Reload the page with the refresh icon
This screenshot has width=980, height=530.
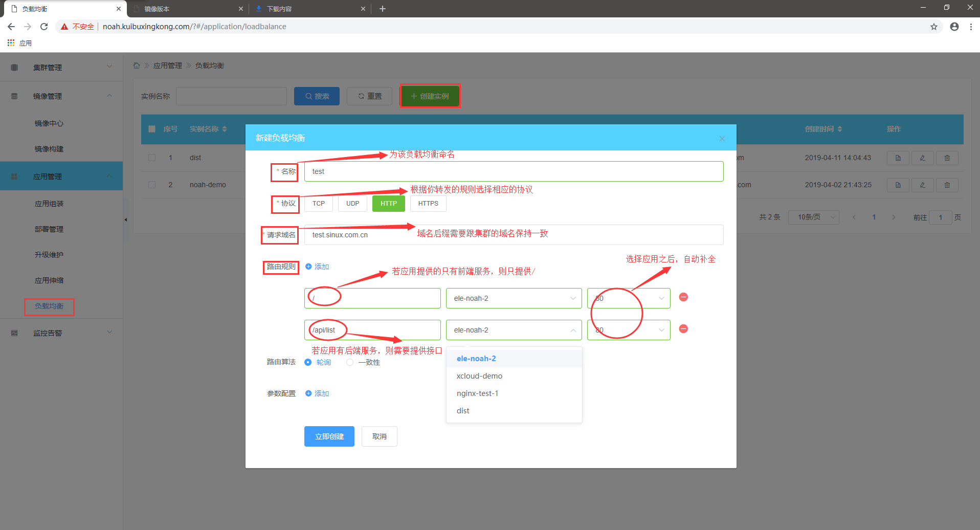tap(44, 27)
